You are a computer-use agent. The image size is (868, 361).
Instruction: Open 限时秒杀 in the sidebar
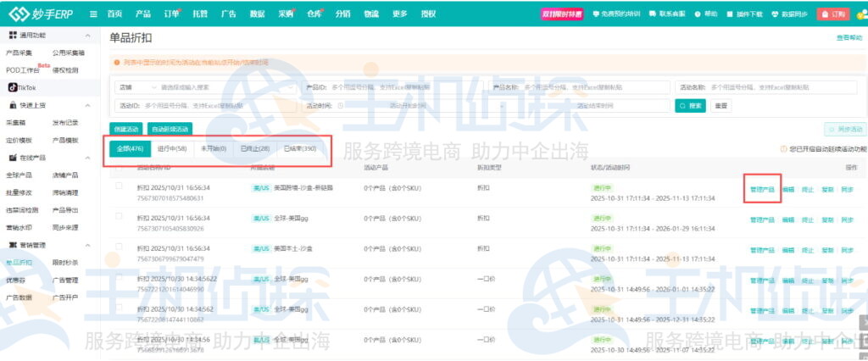pyautogui.click(x=65, y=263)
